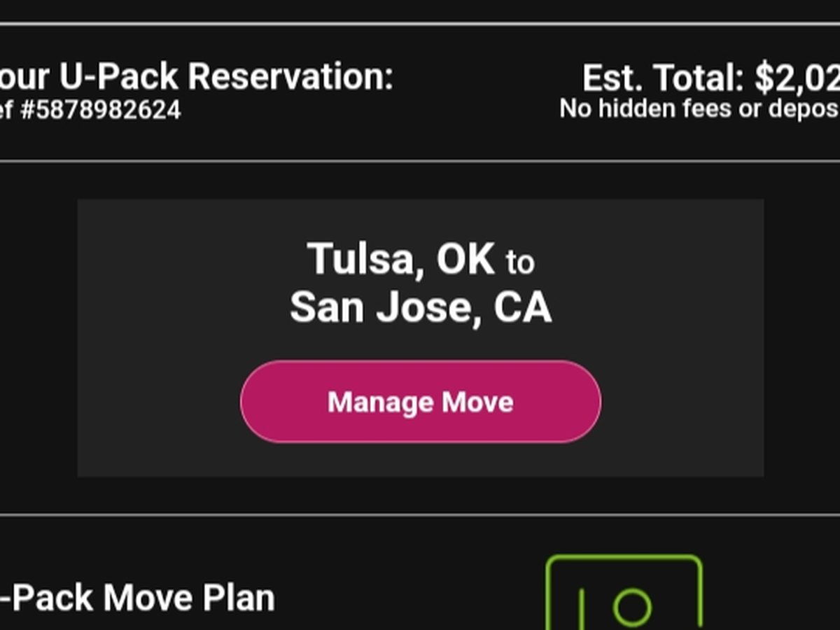
Task: Click the 'No hidden fees or deposits' note
Action: [700, 108]
